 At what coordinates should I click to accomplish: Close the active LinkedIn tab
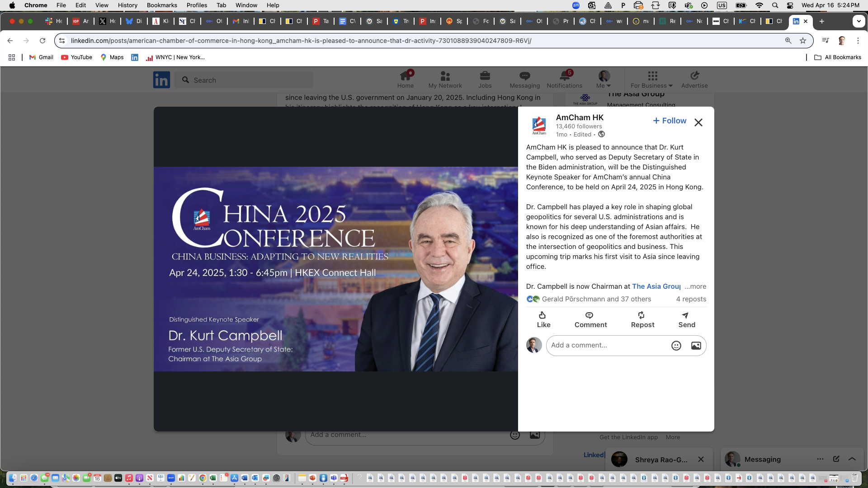click(806, 21)
